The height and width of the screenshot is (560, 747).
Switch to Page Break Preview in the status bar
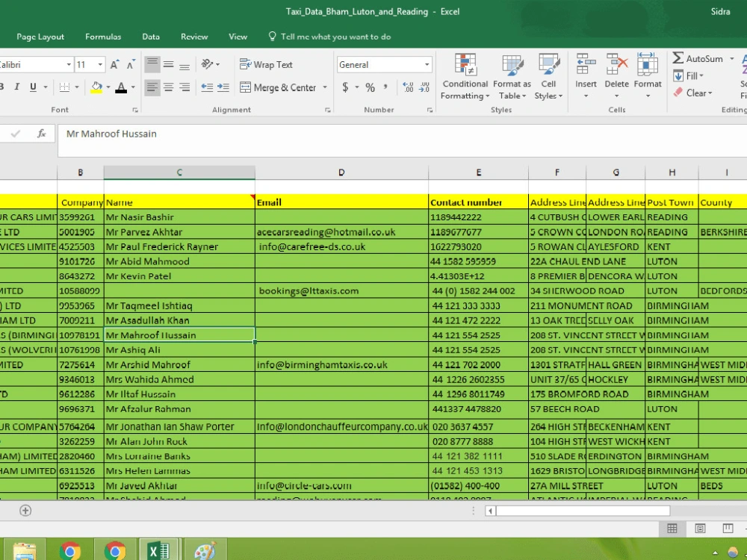tap(728, 529)
